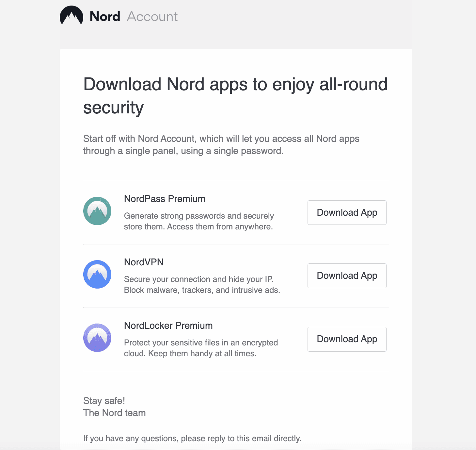
Task: Click the NordVPN title
Action: pyautogui.click(x=144, y=262)
